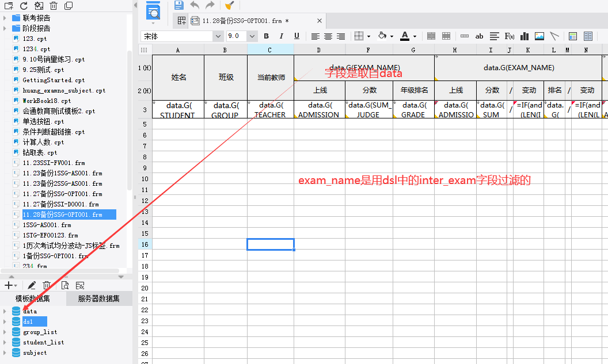Viewport: 608px width, 364px height.
Task: Delete the selected dataset
Action: pos(47,285)
